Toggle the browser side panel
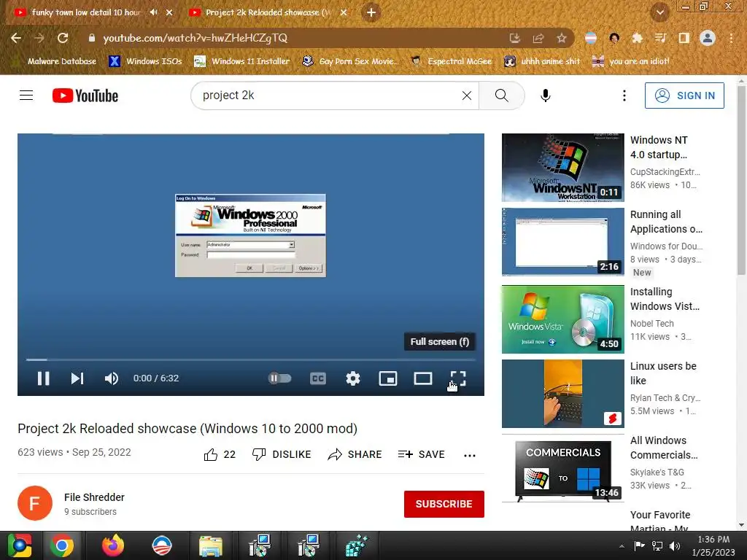The image size is (747, 560). pos(684,38)
